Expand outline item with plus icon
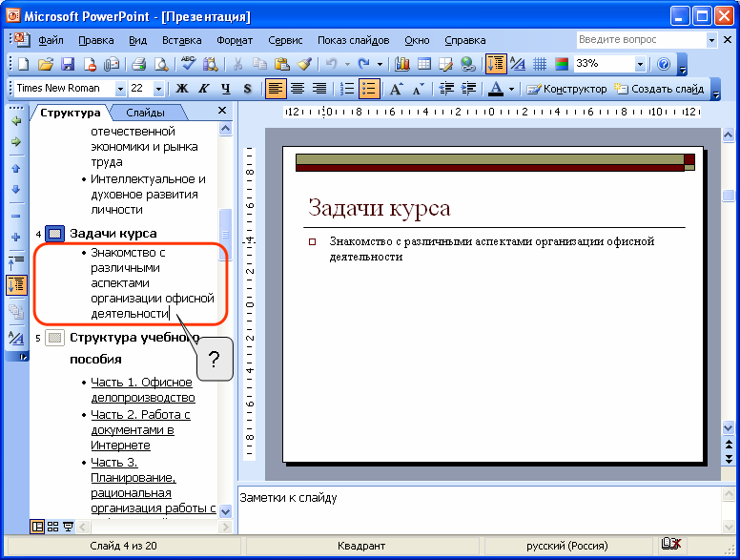Viewport: 740px width, 560px height. [16, 237]
